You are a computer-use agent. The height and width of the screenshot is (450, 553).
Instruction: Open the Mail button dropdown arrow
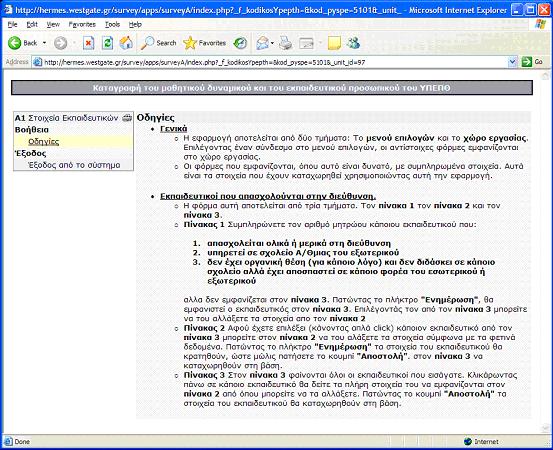tap(272, 43)
